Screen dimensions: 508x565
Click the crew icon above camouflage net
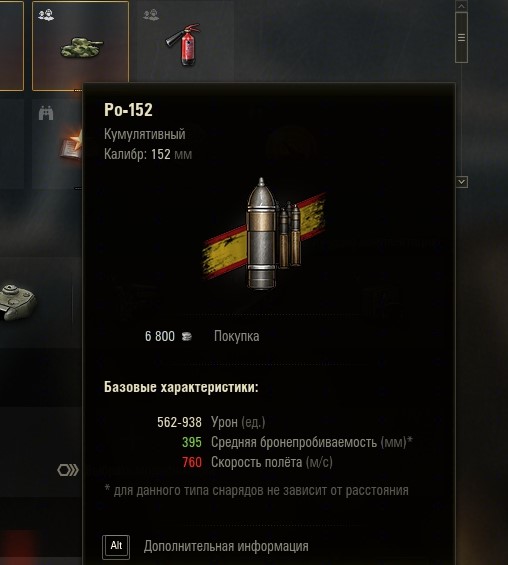[46, 15]
